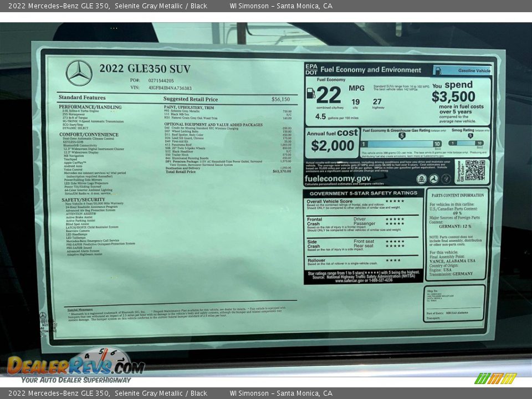Click the Smog Rating scale bar

pyautogui.click(x=466, y=143)
